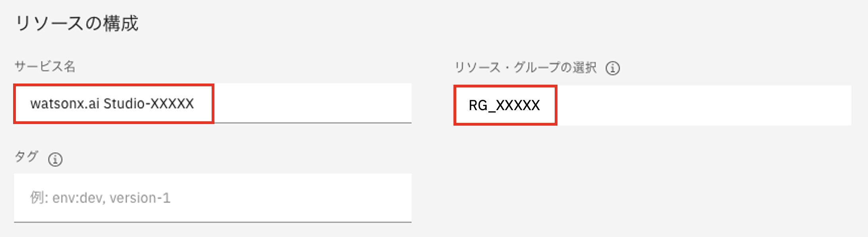The height and width of the screenshot is (237, 868).
Task: Click the watsonx.ai Studio-XXXXX text
Action: 112,104
